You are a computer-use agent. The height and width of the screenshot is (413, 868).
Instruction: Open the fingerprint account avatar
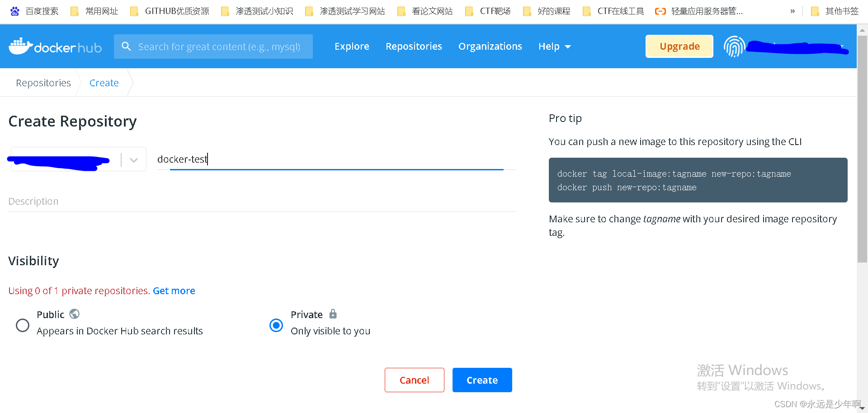coord(734,46)
